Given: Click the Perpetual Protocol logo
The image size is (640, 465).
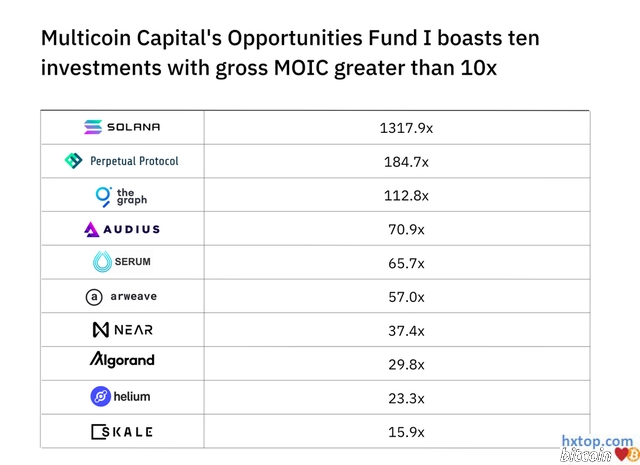Looking at the screenshot, I should pos(122,161).
